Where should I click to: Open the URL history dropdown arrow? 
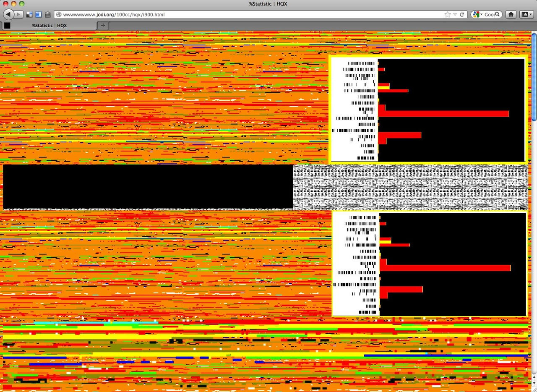point(455,15)
